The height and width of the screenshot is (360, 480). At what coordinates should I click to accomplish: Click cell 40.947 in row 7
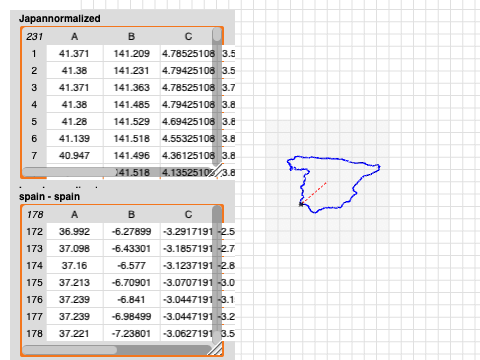75,156
